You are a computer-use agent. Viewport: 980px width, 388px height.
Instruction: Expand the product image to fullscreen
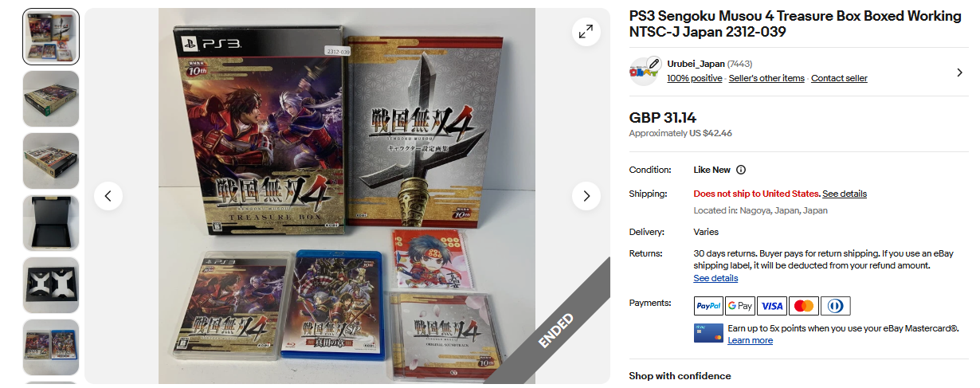[586, 32]
